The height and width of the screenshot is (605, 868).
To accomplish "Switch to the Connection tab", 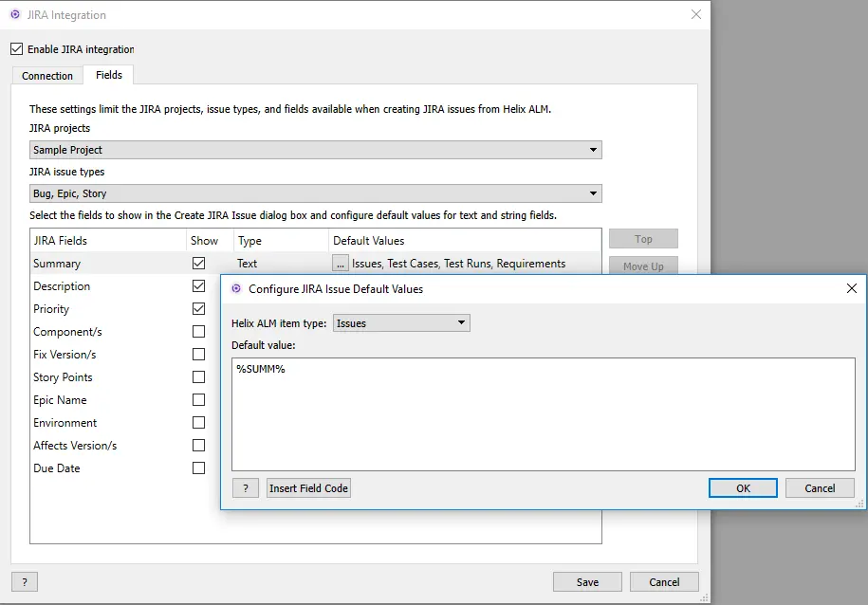I will click(x=47, y=76).
